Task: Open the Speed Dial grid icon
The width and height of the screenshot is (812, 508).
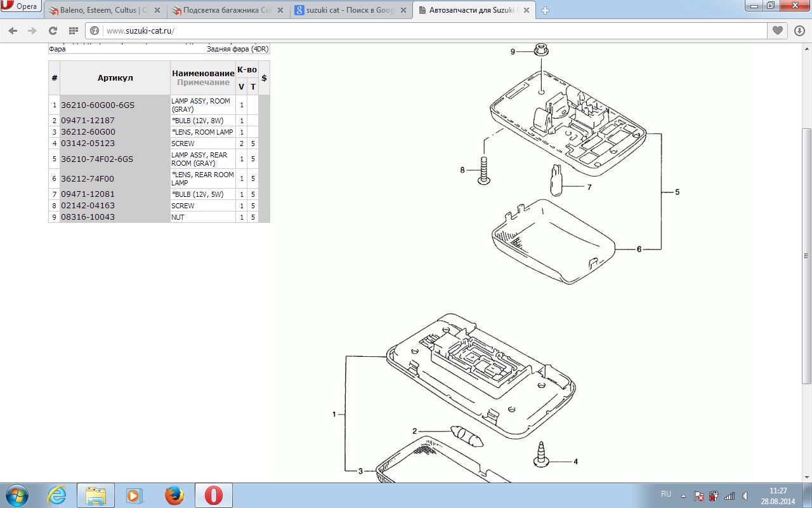Action: [x=73, y=30]
